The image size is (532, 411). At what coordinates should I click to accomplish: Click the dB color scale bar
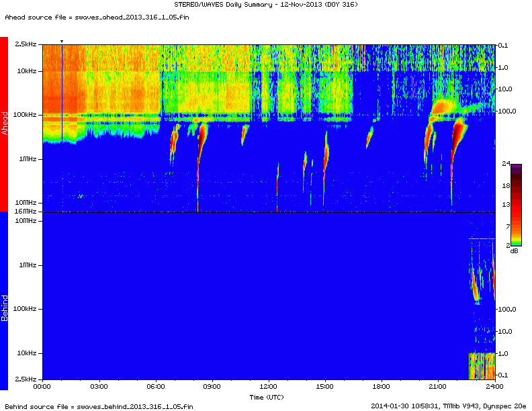tap(515, 206)
